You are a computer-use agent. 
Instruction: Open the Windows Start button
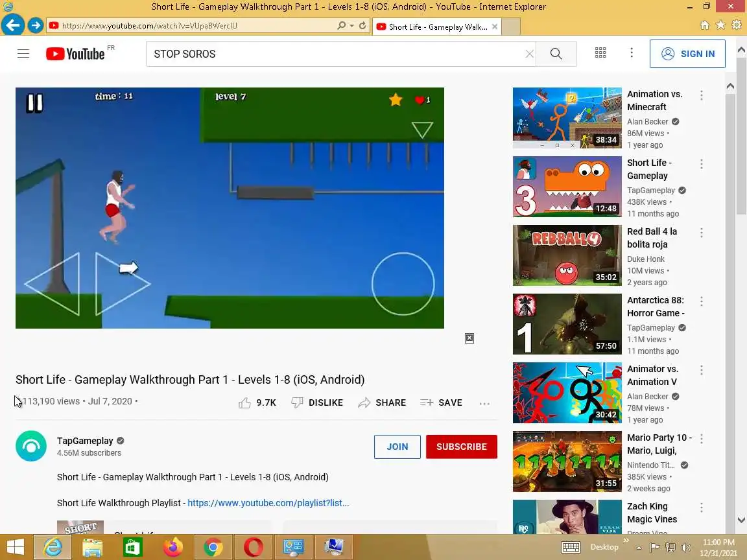click(x=16, y=547)
